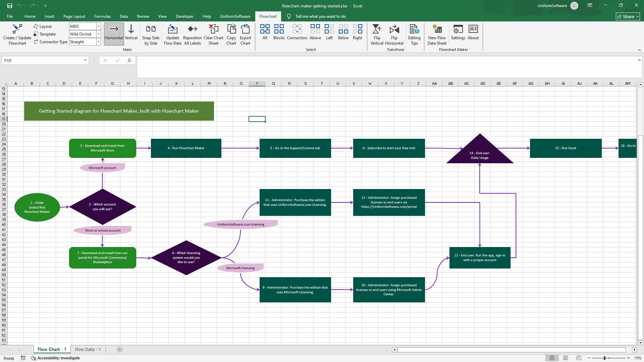Open the Share dropdown button
The image size is (644, 362).
click(628, 16)
